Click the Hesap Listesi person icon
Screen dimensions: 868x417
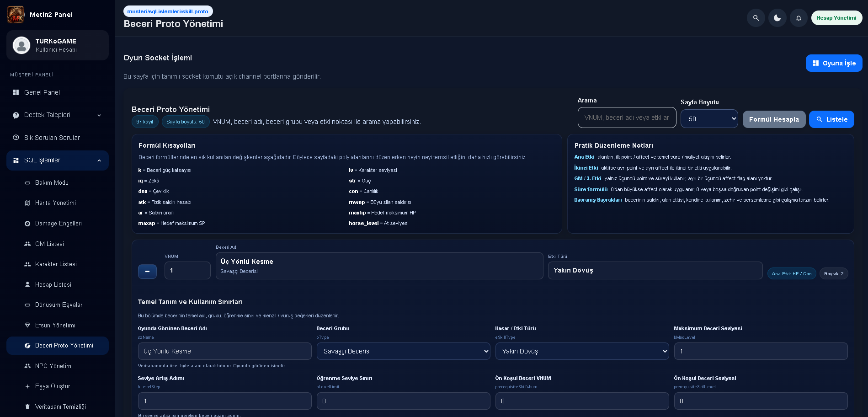[x=27, y=284]
